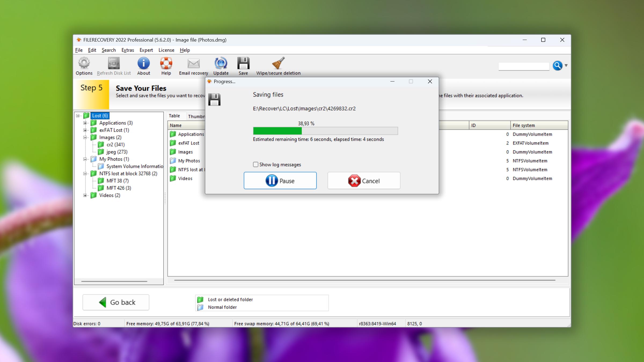This screenshot has width=644, height=362.
Task: Open the License menu
Action: [x=166, y=50]
